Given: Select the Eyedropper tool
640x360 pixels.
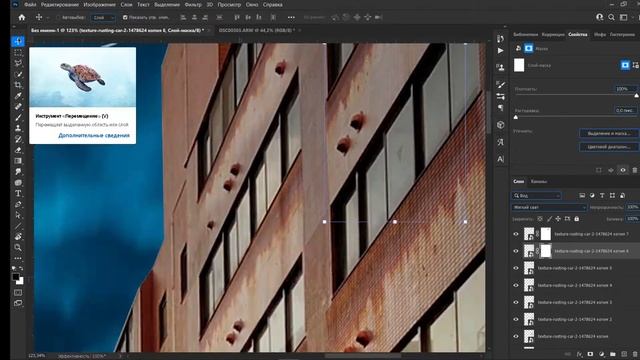Looking at the screenshot, I should click(18, 96).
